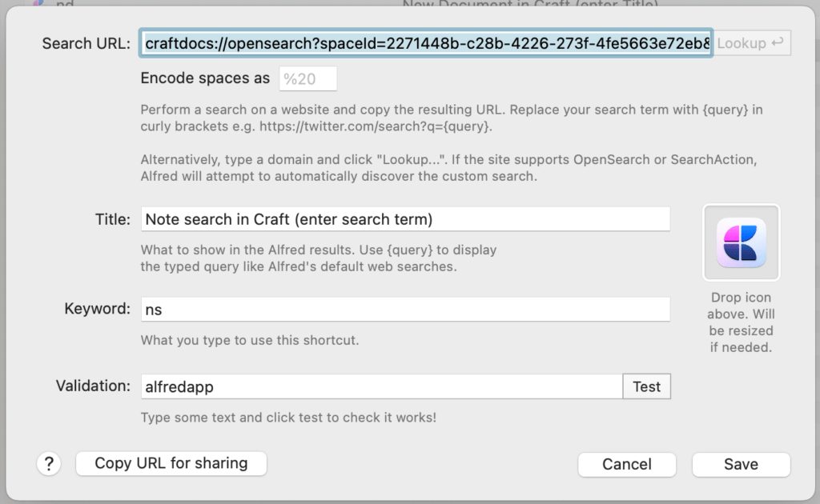Save the custom search

[741, 464]
